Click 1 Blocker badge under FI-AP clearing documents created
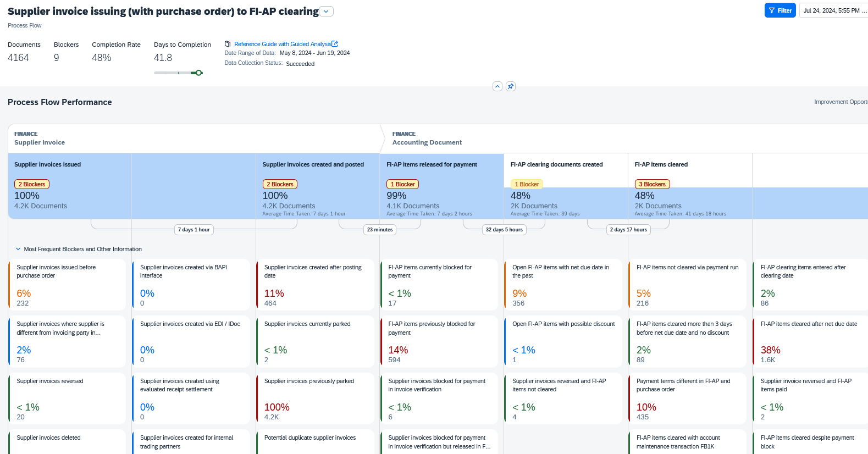The image size is (868, 454). click(527, 184)
